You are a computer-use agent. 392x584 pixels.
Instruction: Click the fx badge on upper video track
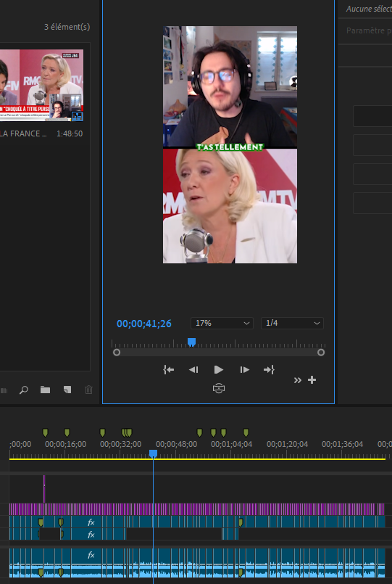tap(91, 522)
